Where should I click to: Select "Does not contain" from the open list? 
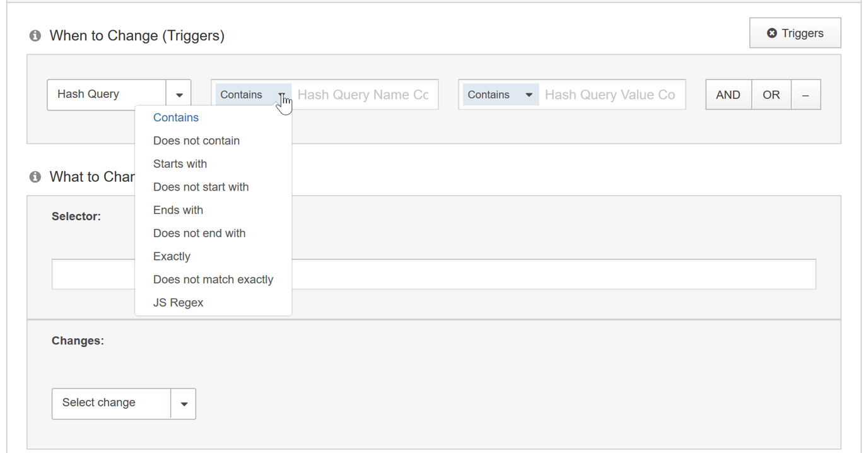196,140
